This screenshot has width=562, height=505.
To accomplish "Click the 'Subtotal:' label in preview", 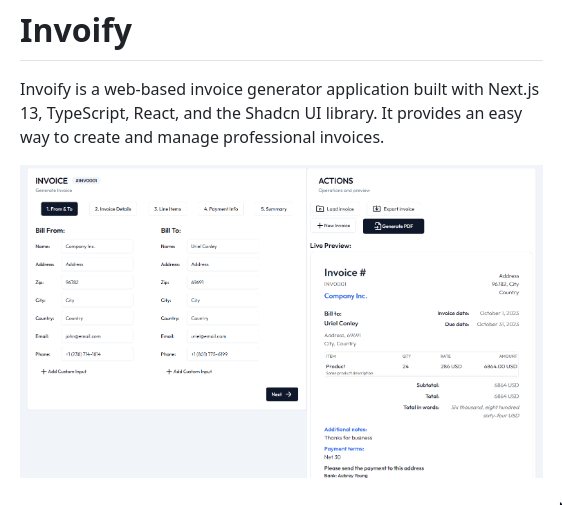I will (428, 385).
